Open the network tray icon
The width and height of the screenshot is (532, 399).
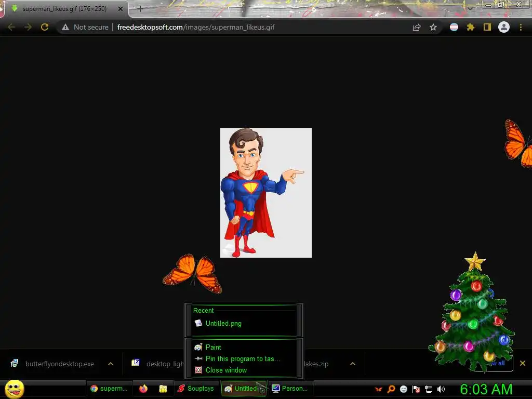click(x=429, y=389)
